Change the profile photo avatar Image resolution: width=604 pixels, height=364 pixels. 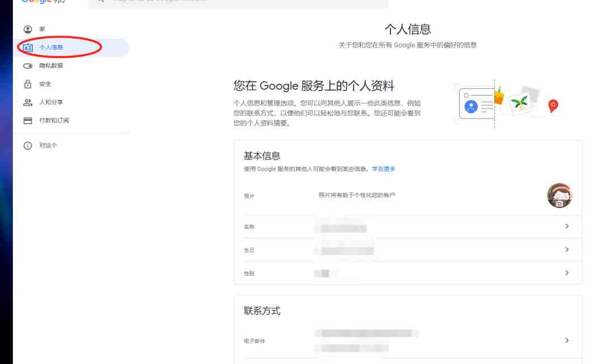point(559,195)
